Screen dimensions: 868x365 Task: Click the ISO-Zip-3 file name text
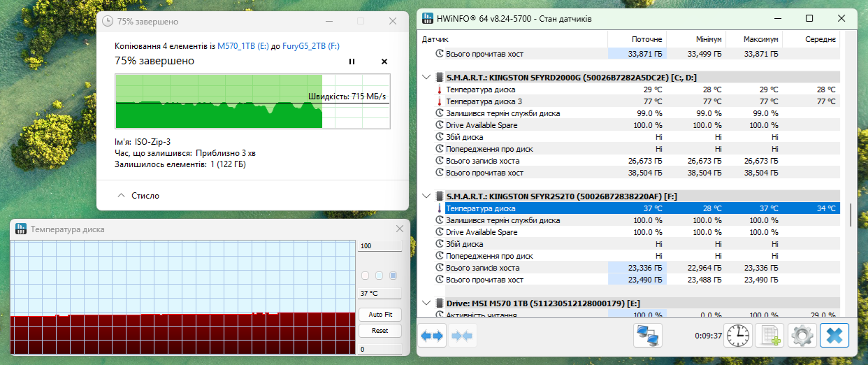152,141
